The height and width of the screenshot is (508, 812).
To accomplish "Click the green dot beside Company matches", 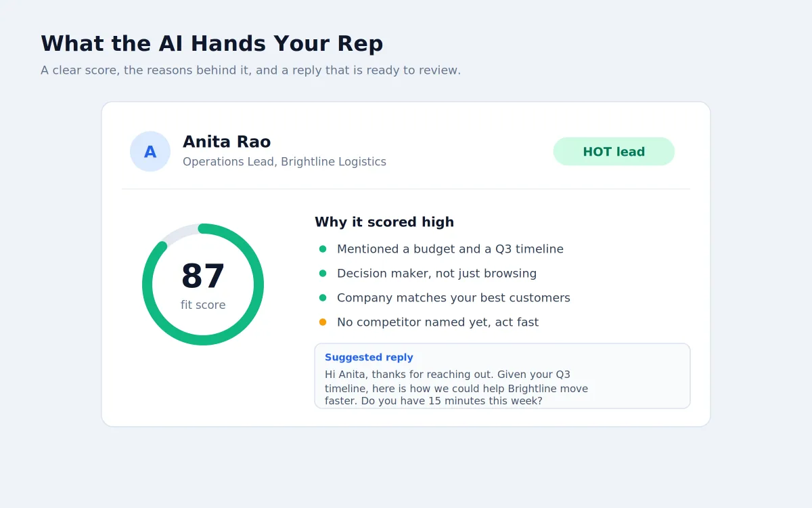I will click(323, 298).
